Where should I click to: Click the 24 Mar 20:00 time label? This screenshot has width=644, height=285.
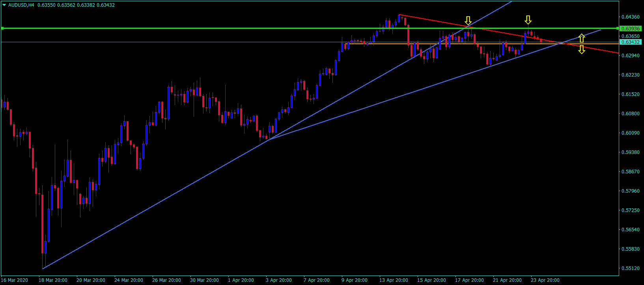(129, 280)
